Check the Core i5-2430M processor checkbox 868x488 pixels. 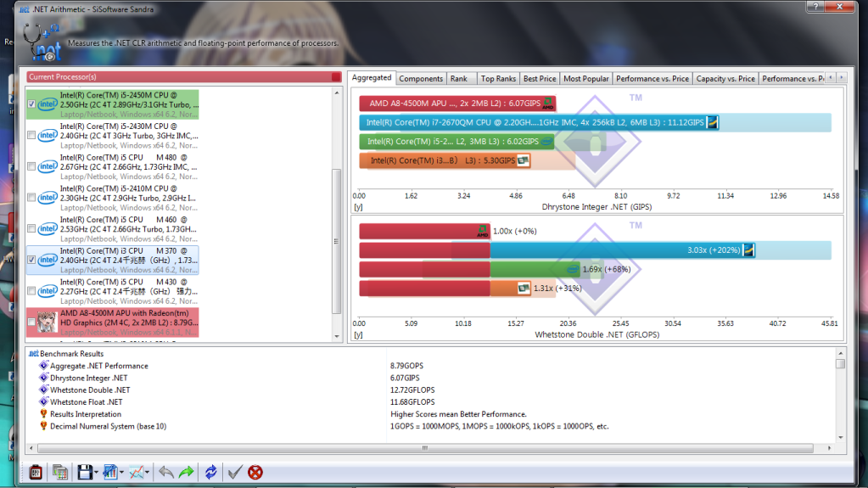(31, 135)
